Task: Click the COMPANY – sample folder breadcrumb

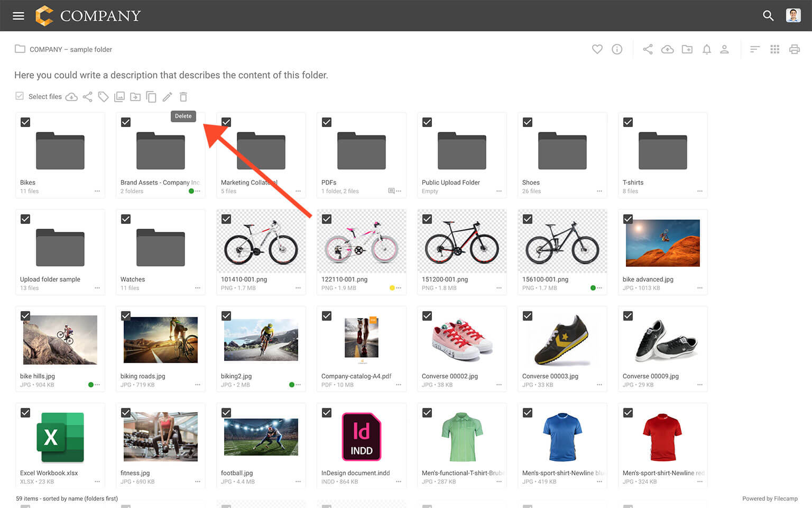Action: point(71,49)
